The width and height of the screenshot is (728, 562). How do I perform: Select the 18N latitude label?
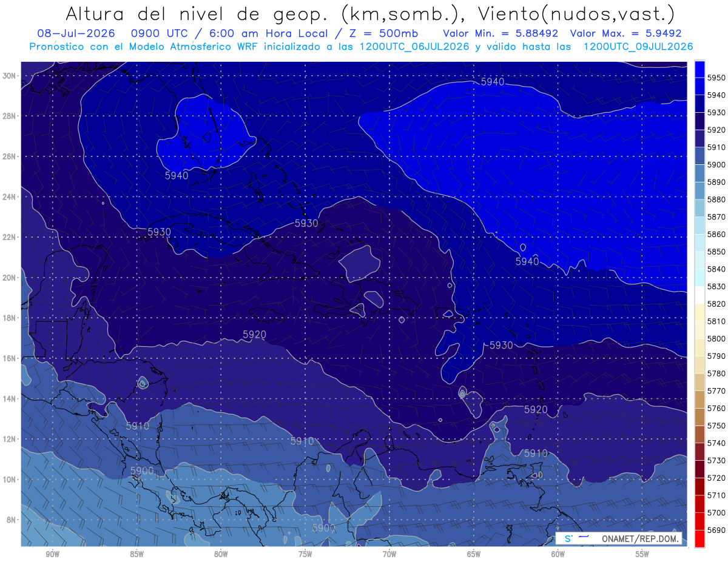point(10,318)
